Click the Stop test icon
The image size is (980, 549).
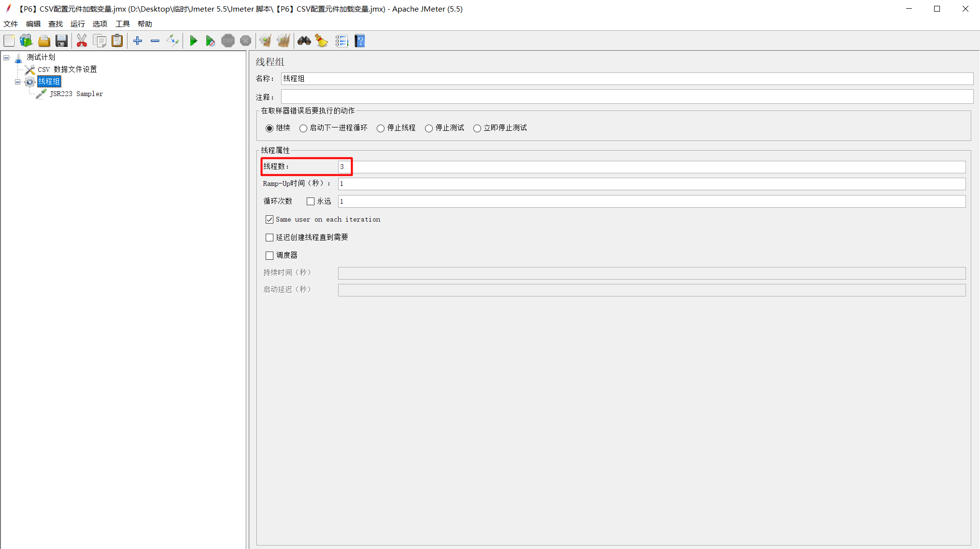coord(228,41)
